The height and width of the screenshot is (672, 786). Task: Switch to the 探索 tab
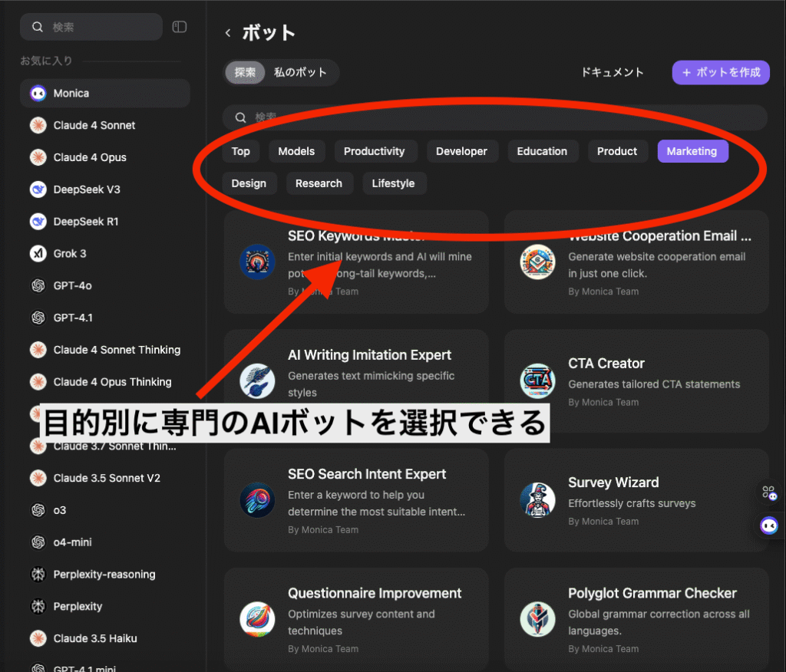(245, 73)
